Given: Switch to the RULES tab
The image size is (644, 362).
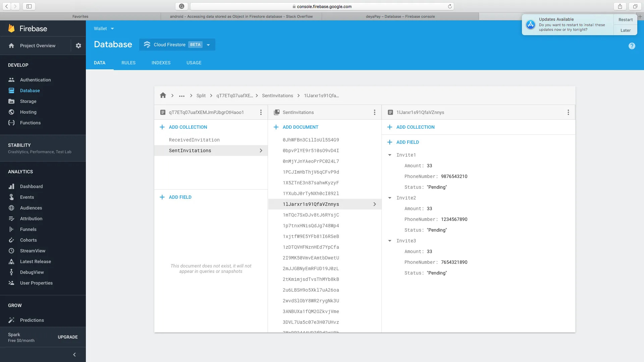Looking at the screenshot, I should coord(128,63).
